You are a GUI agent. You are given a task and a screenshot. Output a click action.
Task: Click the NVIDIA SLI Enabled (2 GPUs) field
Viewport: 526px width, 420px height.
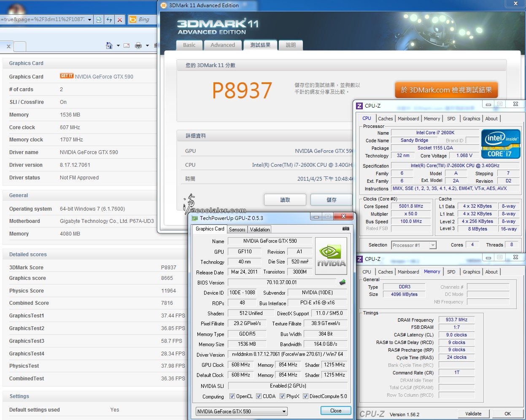(x=288, y=386)
